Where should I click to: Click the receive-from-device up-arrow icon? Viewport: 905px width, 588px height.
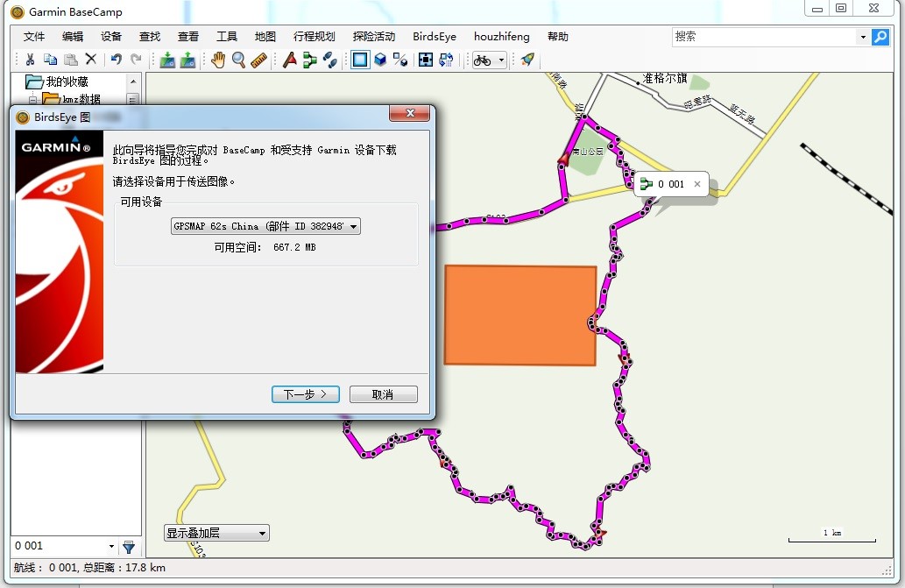coord(187,60)
